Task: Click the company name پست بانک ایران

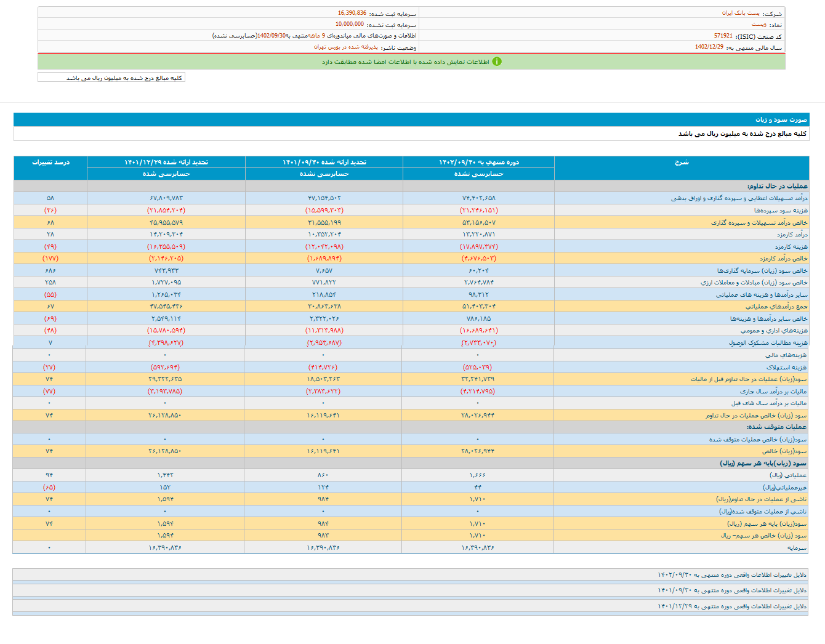Action: (x=741, y=13)
